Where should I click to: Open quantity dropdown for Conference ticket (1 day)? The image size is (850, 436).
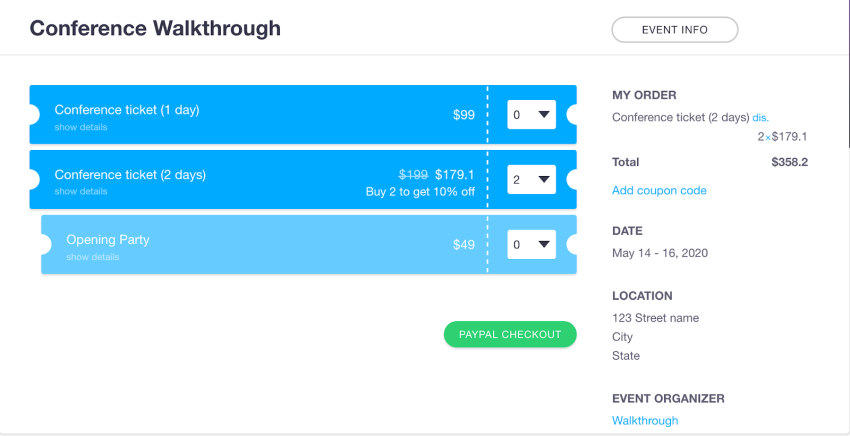point(531,114)
